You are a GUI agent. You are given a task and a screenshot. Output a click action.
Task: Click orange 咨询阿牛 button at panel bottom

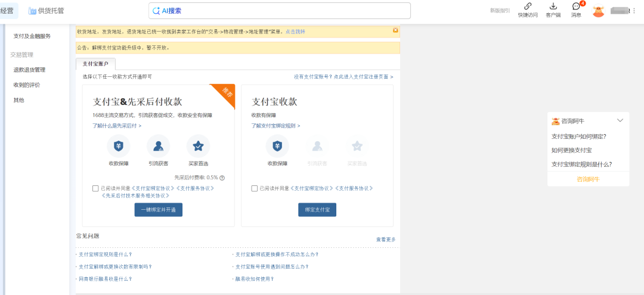click(588, 179)
